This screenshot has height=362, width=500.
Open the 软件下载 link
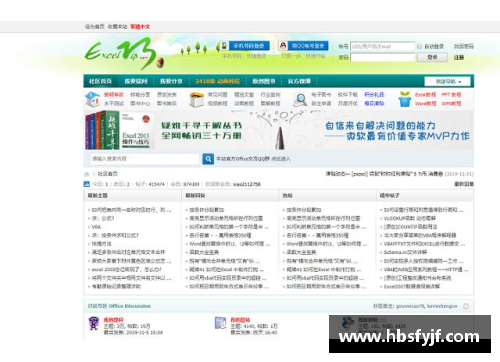click(348, 95)
